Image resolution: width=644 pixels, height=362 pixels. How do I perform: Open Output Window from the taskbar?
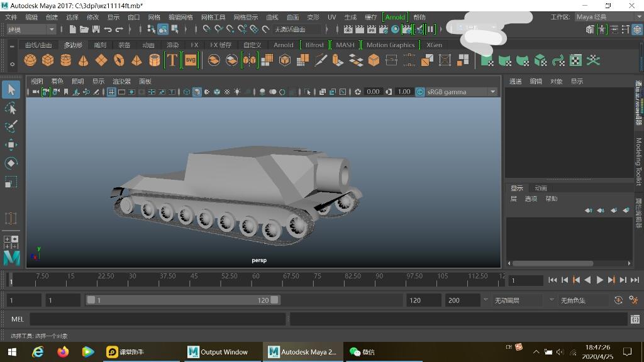pyautogui.click(x=218, y=352)
